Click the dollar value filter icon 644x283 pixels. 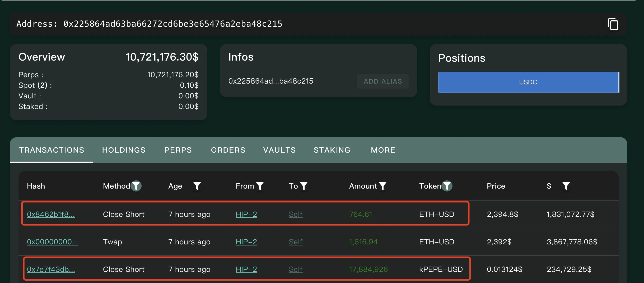pyautogui.click(x=566, y=186)
